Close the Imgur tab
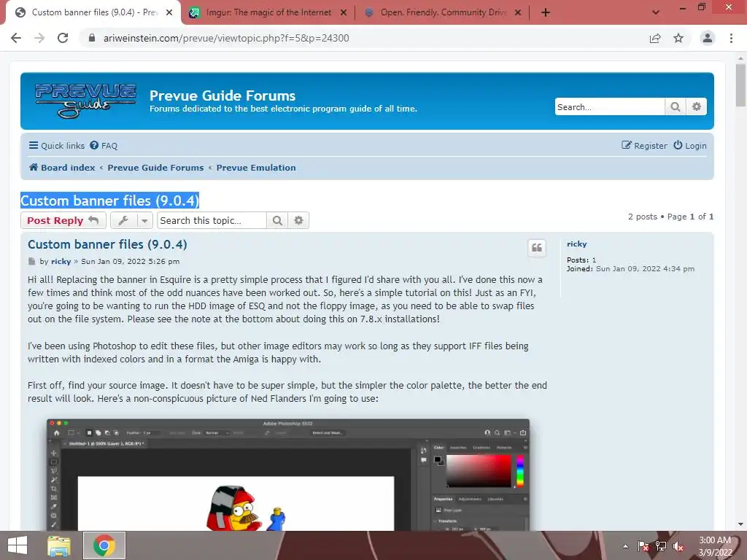This screenshot has height=560, width=747. point(344,13)
